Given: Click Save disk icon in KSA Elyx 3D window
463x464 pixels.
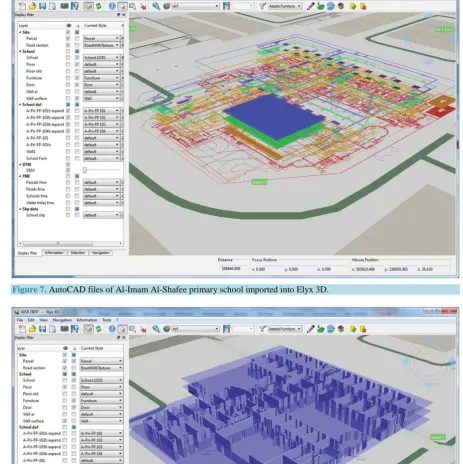Looking at the screenshot, I should click(42, 329).
